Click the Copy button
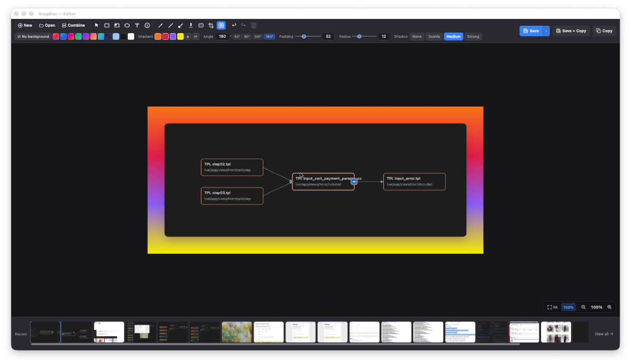 (604, 31)
